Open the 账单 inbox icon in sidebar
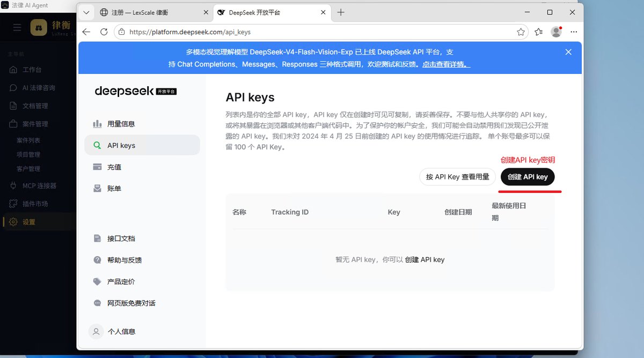Viewport: 644px width, 358px height. point(97,188)
